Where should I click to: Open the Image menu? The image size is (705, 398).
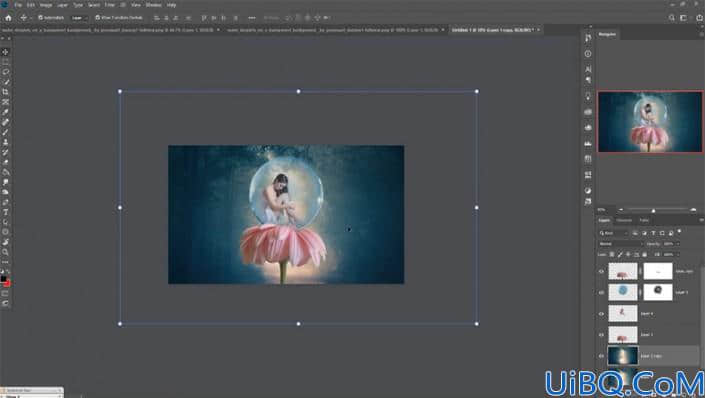click(x=46, y=5)
